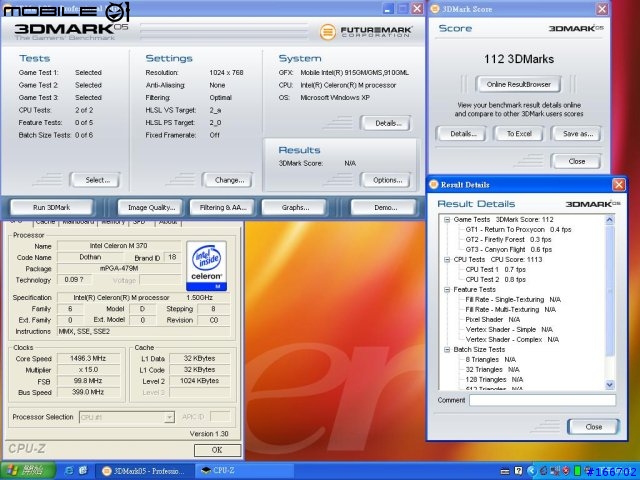This screenshot has height=480, width=640.
Task: Click the '1024 KBytes' Level 2 cache value
Action: click(x=200, y=381)
